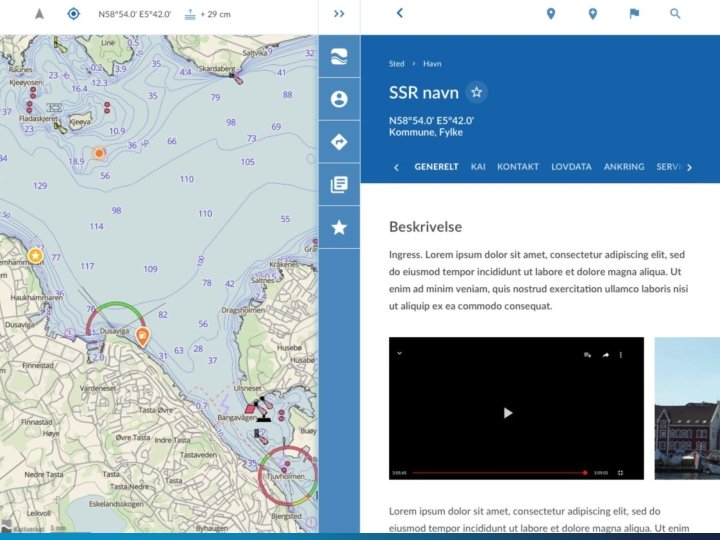Image resolution: width=720 pixels, height=540 pixels.
Task: Click the Bangavågen label on map
Action: coord(236,417)
